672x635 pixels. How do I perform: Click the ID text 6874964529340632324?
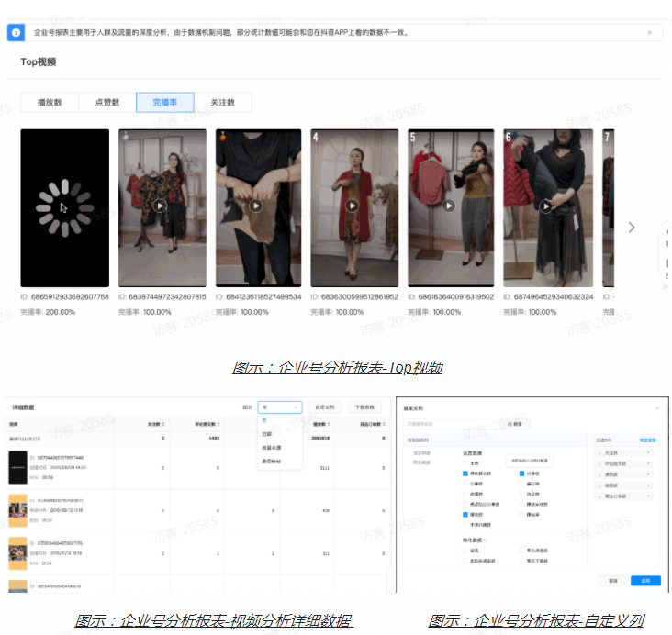pos(554,296)
